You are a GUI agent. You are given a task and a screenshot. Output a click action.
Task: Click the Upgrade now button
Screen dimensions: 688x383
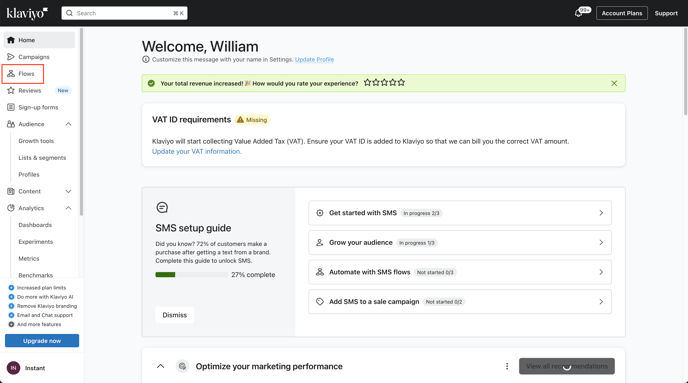(x=42, y=341)
